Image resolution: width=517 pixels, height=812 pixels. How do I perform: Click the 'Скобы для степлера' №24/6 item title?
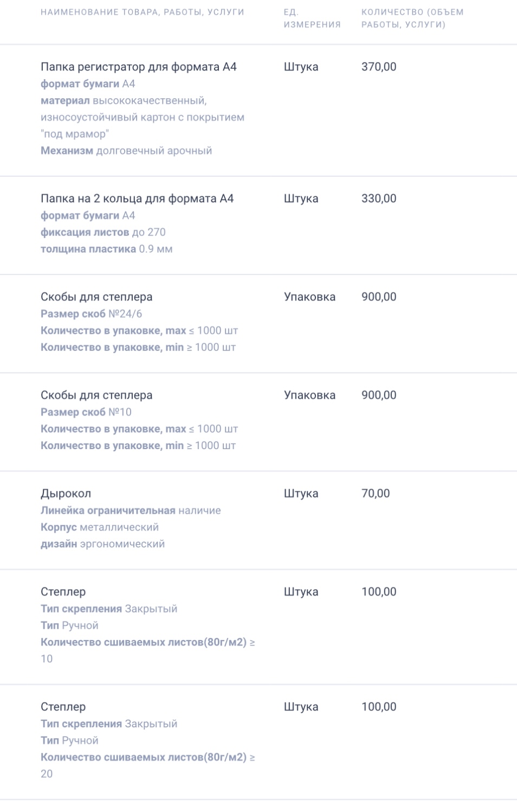tap(96, 297)
